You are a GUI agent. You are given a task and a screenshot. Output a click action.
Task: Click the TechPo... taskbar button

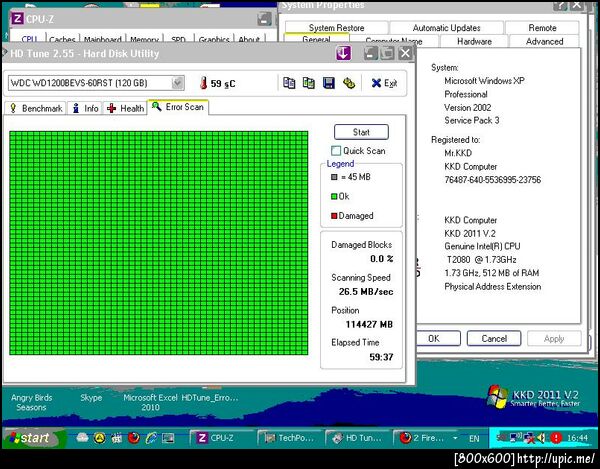pyautogui.click(x=290, y=438)
